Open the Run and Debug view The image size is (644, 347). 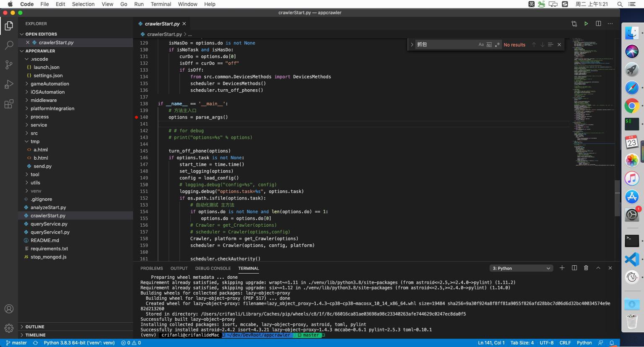[x=9, y=84]
